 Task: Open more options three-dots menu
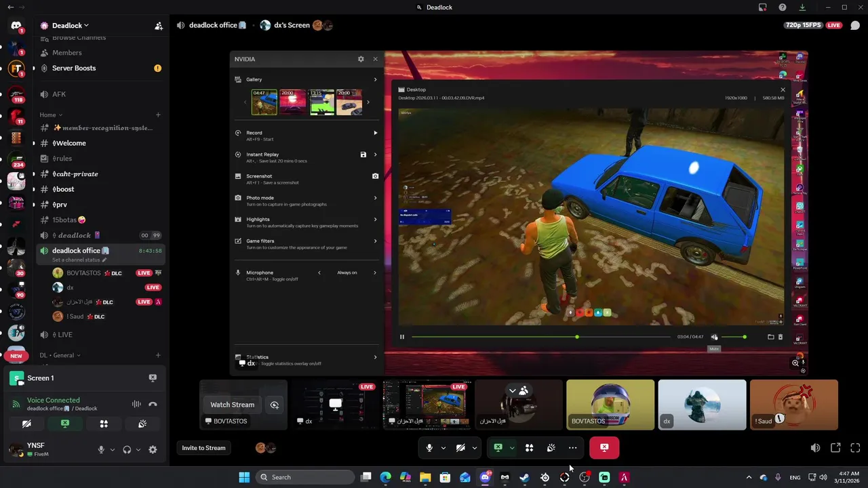(x=573, y=447)
